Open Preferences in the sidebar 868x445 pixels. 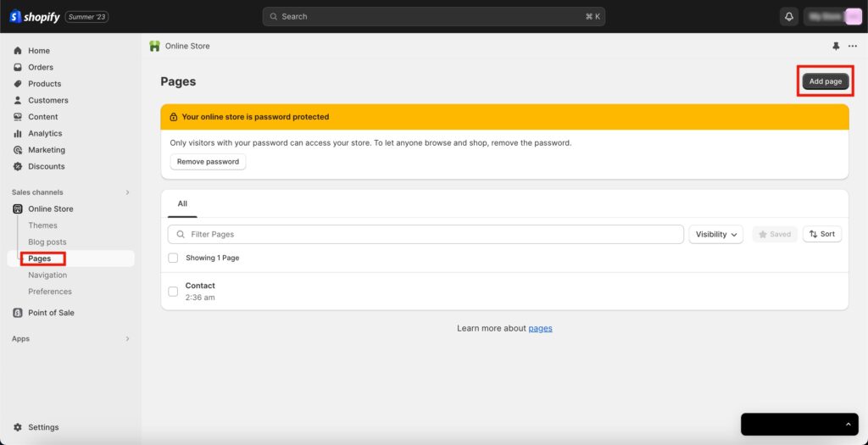(x=50, y=292)
